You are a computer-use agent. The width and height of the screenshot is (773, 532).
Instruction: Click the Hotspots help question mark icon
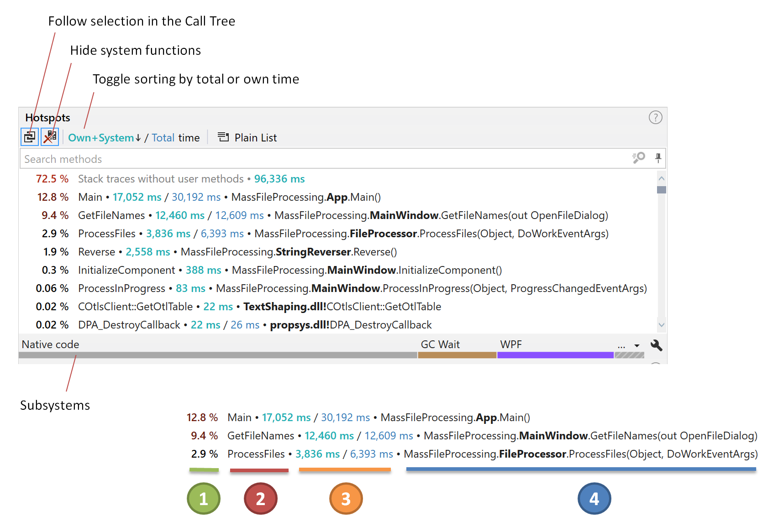tap(656, 117)
